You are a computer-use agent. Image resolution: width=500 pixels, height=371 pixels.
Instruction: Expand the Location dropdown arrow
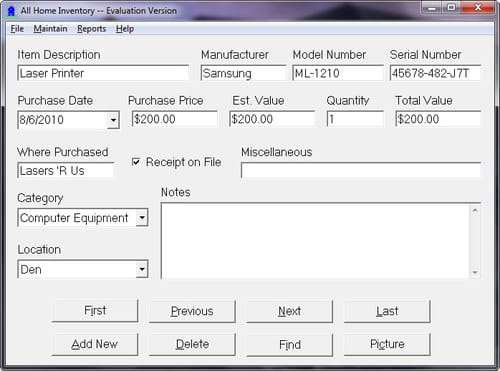142,269
